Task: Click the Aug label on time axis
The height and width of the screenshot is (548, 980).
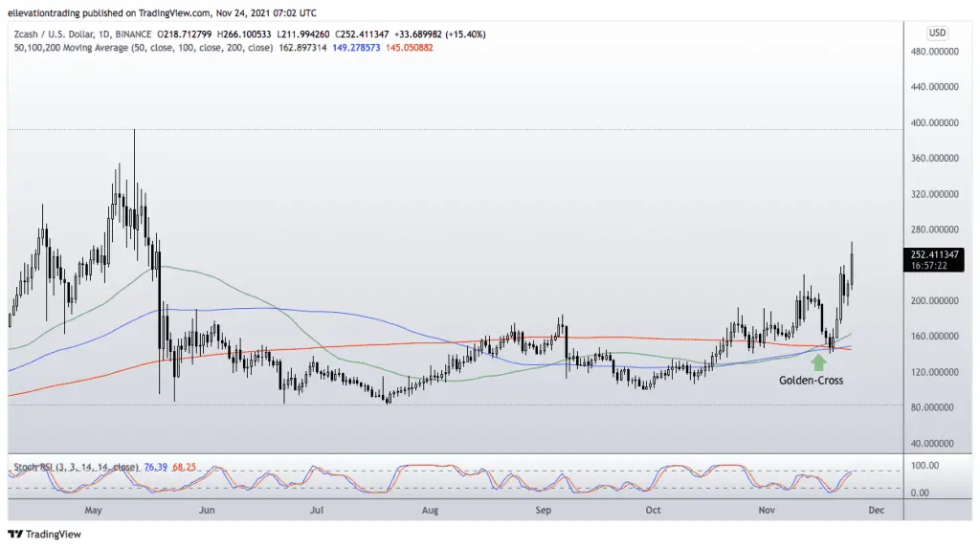Action: point(430,510)
